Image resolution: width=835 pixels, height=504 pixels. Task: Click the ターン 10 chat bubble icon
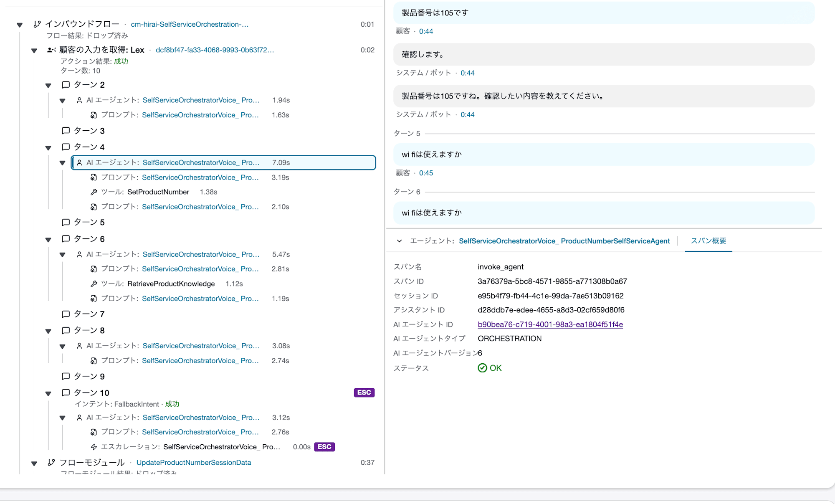tap(66, 393)
